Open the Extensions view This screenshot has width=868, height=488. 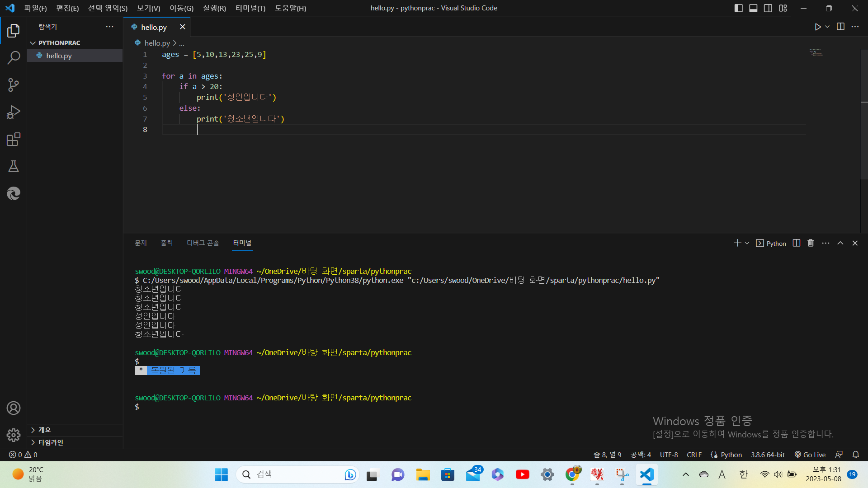click(14, 139)
